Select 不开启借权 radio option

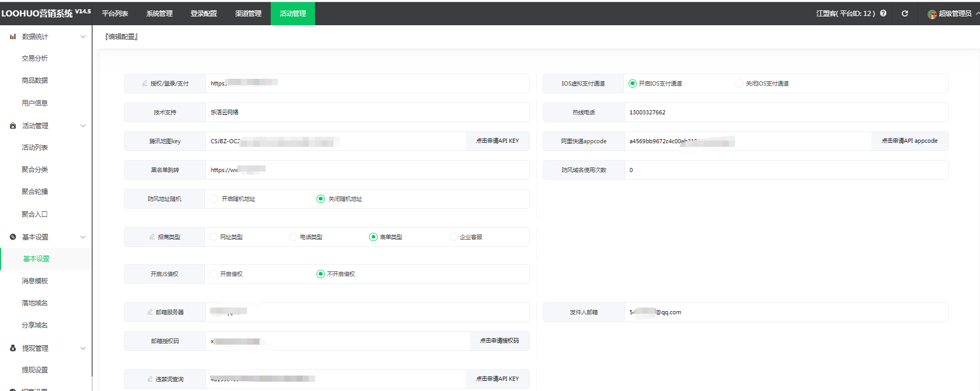[x=321, y=274]
